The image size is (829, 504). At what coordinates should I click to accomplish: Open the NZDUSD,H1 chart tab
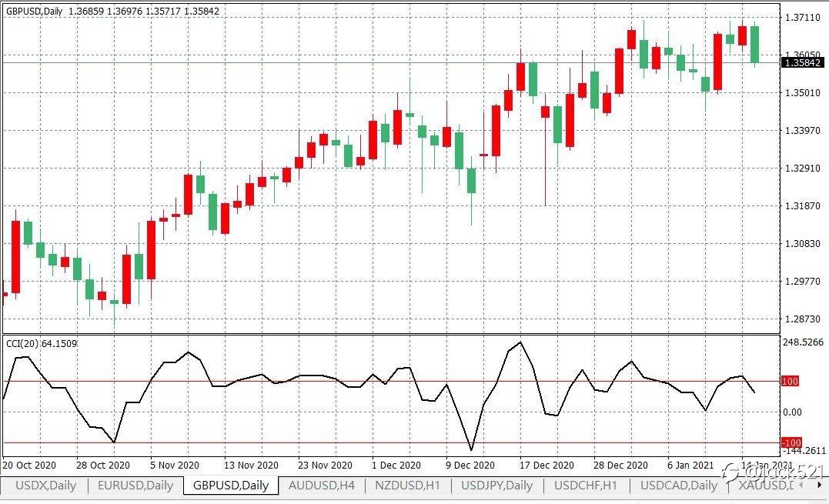[x=408, y=485]
